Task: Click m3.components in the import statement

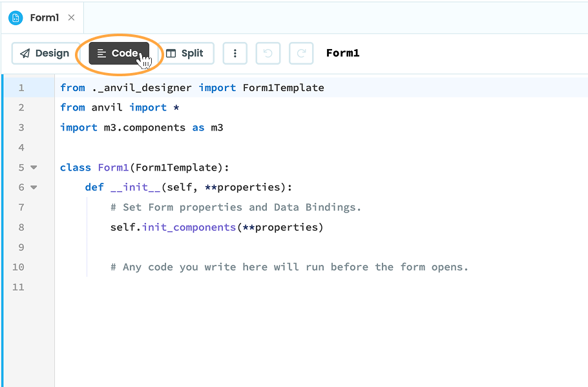Action: tap(145, 127)
